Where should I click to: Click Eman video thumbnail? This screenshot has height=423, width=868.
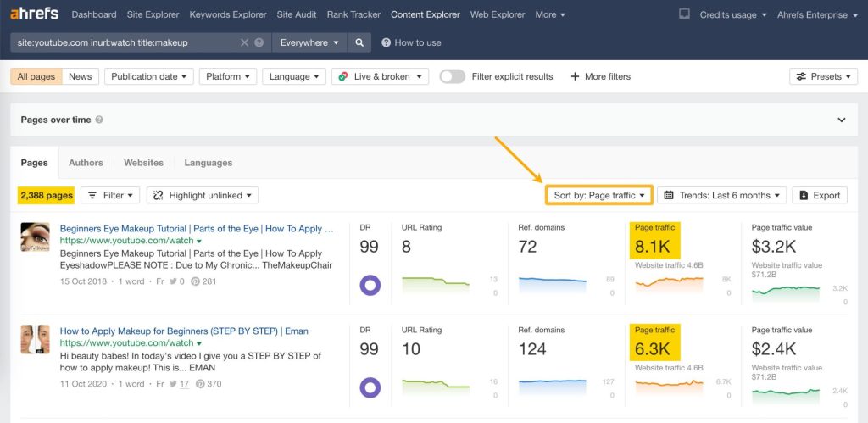point(36,339)
